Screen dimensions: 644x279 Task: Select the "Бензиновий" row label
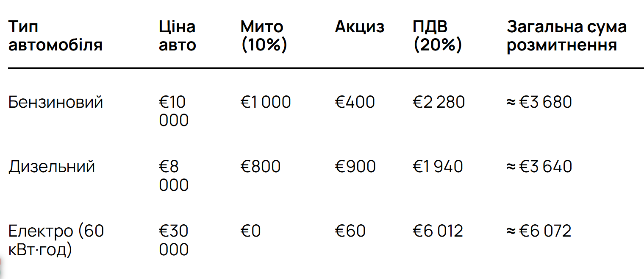(x=56, y=102)
